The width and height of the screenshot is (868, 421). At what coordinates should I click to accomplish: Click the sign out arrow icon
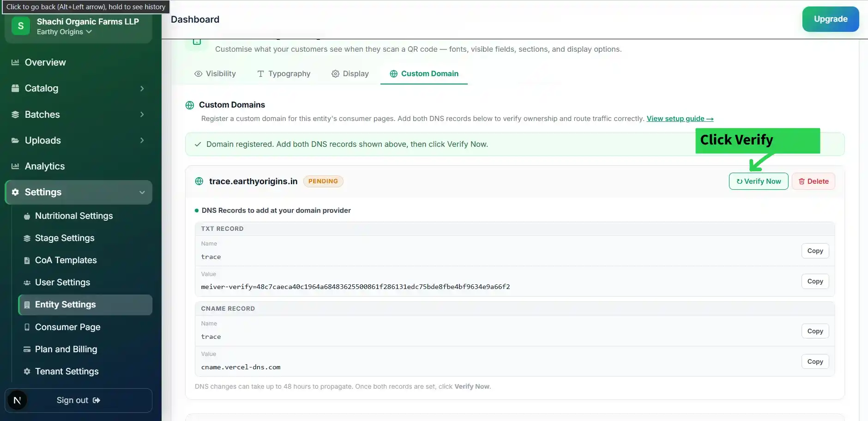point(96,400)
